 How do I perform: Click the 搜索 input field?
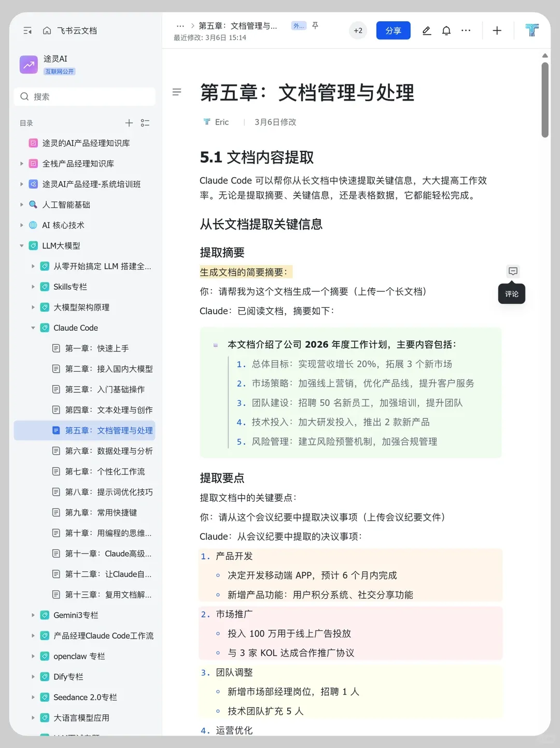(85, 96)
